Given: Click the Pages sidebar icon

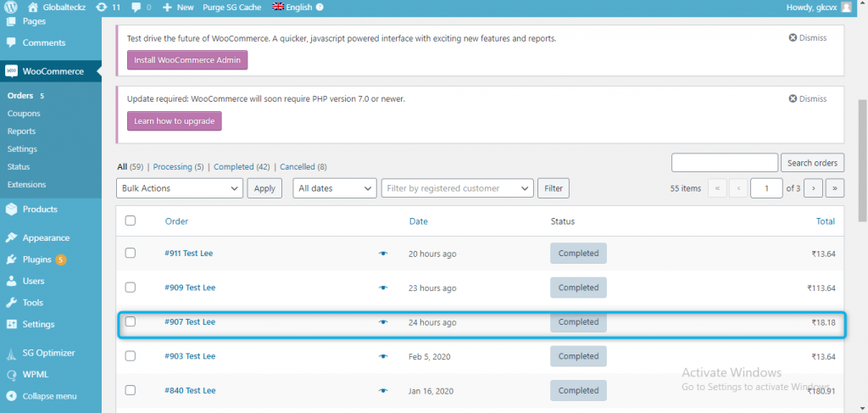Looking at the screenshot, I should click(11, 21).
